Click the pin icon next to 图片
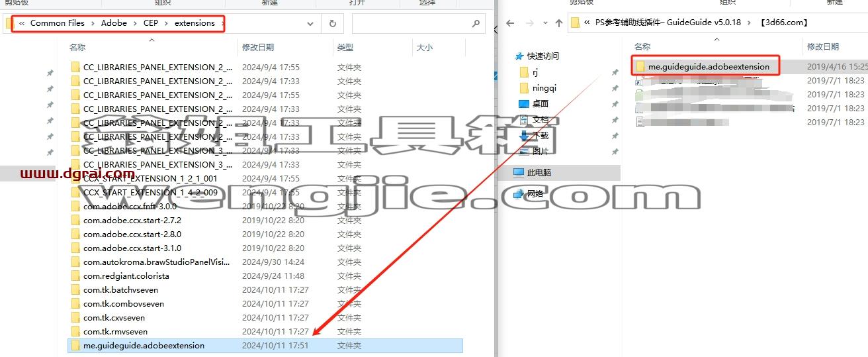 tap(615, 152)
